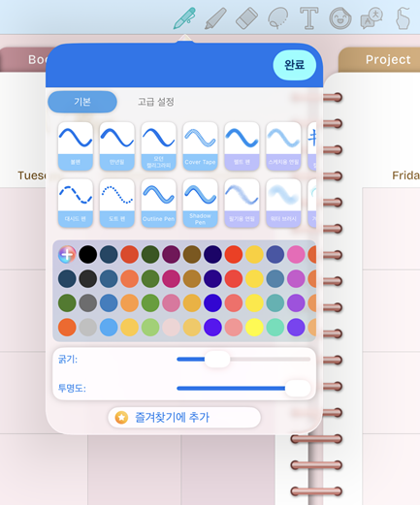420x505 pixels.
Task: Pick the mint green bottom-row swatch
Action: pos(275,327)
